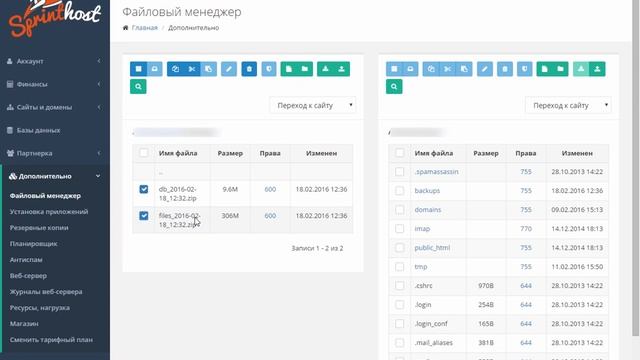The image size is (640, 360).
Task: Check the domains row checkbox
Action: click(x=399, y=210)
